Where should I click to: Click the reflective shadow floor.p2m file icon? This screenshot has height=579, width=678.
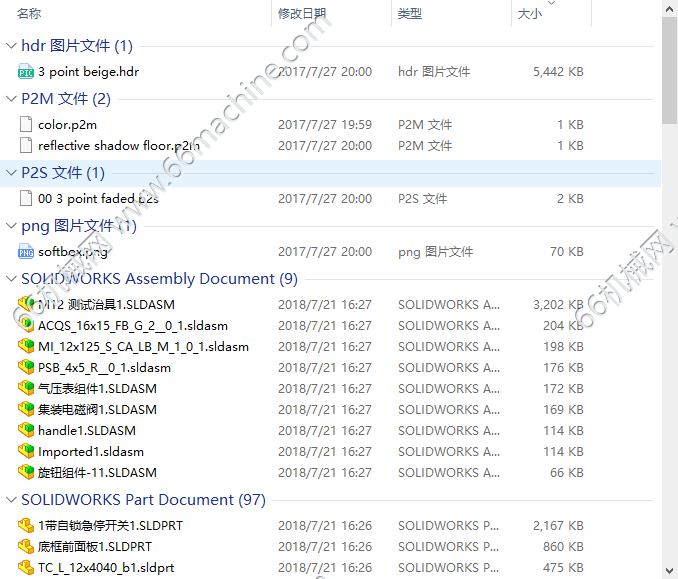coord(26,146)
